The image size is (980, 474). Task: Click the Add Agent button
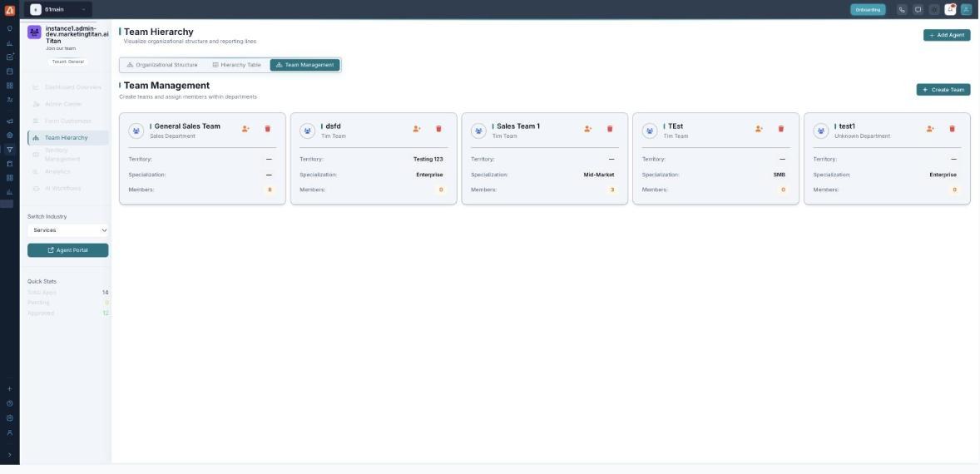[x=947, y=36]
